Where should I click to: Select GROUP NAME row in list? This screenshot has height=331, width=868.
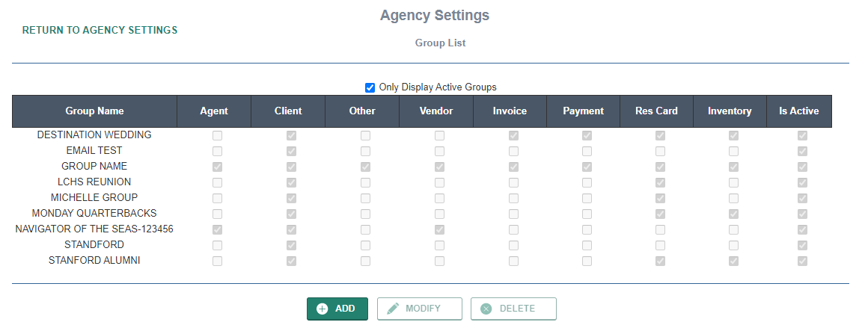94,167
